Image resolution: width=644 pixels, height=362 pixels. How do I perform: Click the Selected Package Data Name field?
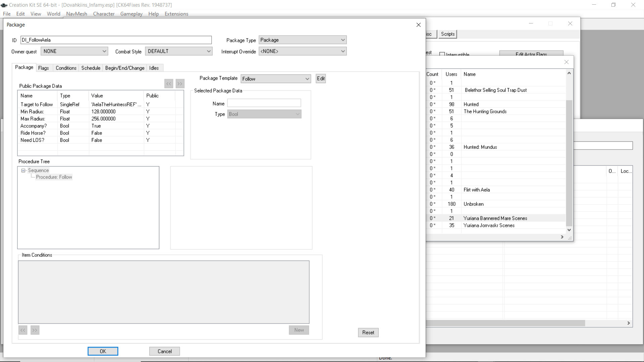(264, 103)
